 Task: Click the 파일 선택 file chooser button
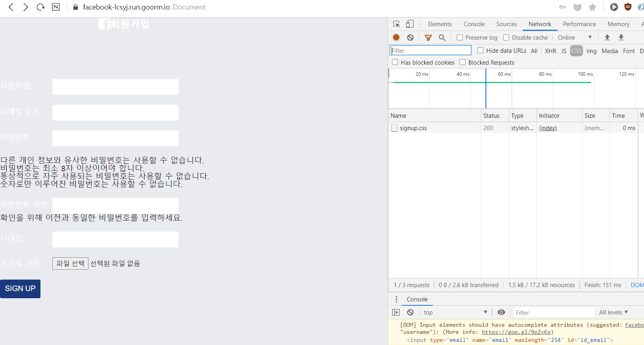pos(70,264)
